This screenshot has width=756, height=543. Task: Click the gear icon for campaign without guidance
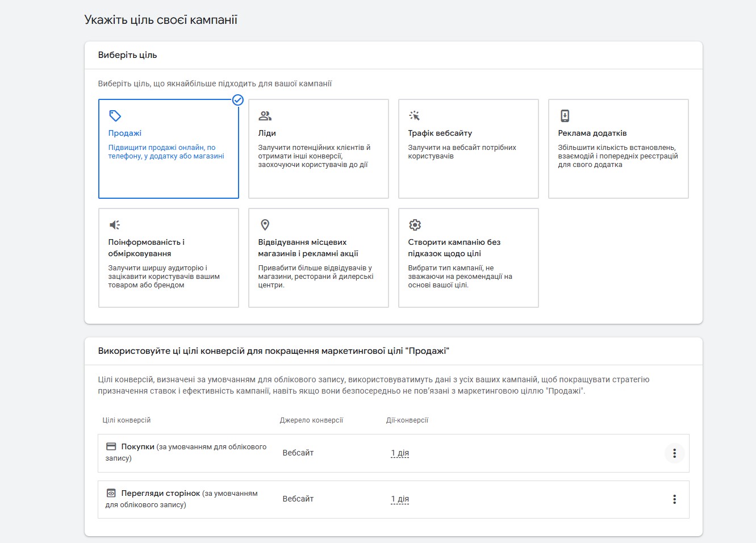[x=415, y=225]
